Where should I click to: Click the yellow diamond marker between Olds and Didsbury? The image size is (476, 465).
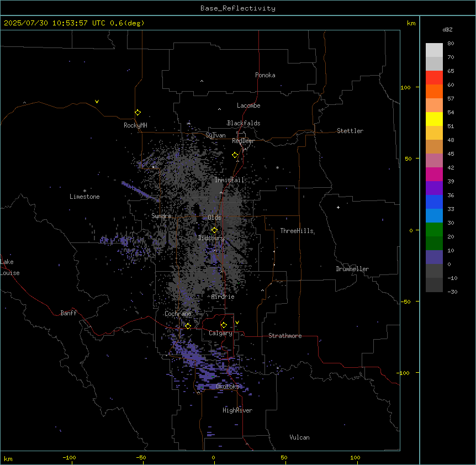point(214,230)
